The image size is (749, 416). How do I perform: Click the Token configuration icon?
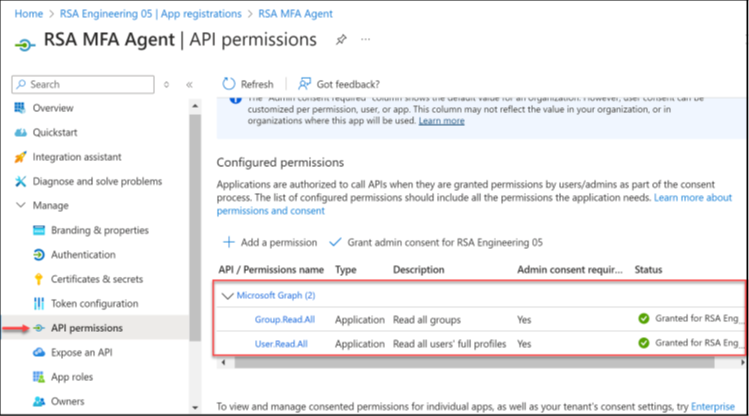(39, 303)
